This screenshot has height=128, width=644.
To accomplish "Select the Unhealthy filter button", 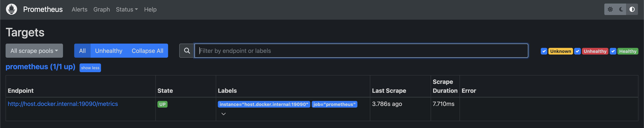I will pos(109,51).
